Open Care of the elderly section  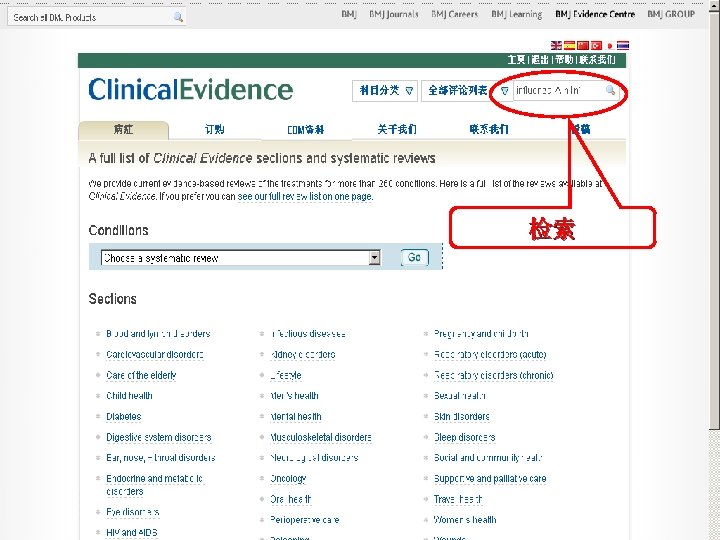[141, 375]
